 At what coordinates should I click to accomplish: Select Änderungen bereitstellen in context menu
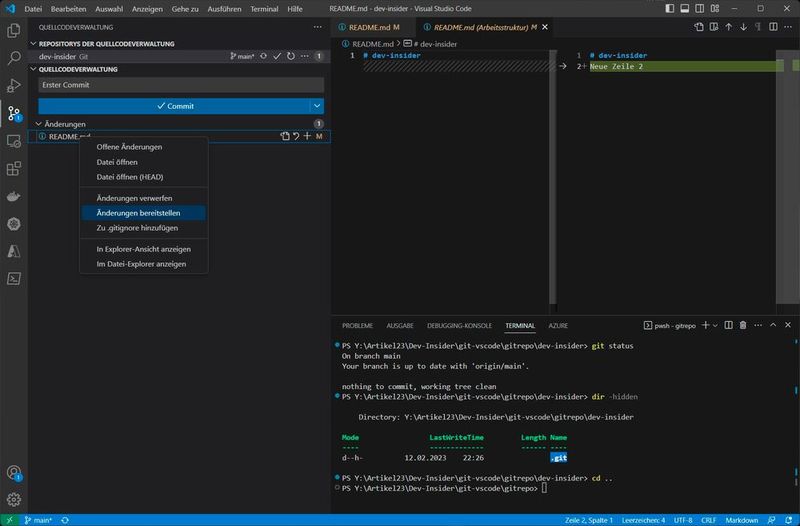[143, 213]
